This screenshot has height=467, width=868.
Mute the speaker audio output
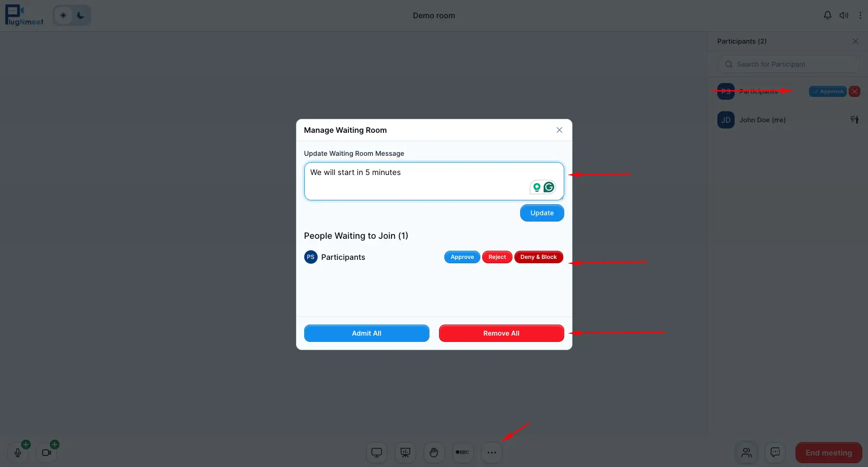click(844, 15)
